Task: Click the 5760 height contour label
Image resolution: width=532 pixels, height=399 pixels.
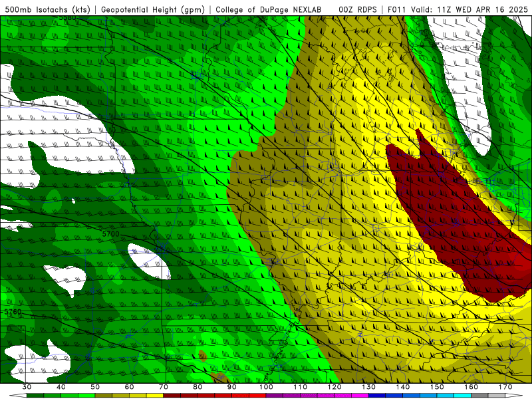Action: pyautogui.click(x=13, y=312)
